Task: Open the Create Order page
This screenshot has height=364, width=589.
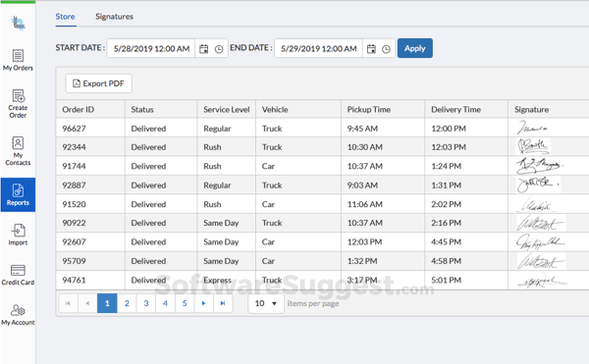Action: [x=18, y=104]
